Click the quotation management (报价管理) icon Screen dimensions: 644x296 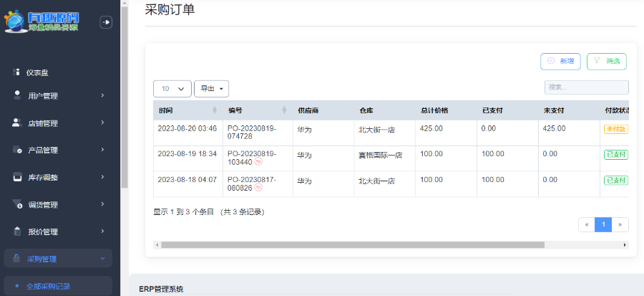click(x=16, y=231)
